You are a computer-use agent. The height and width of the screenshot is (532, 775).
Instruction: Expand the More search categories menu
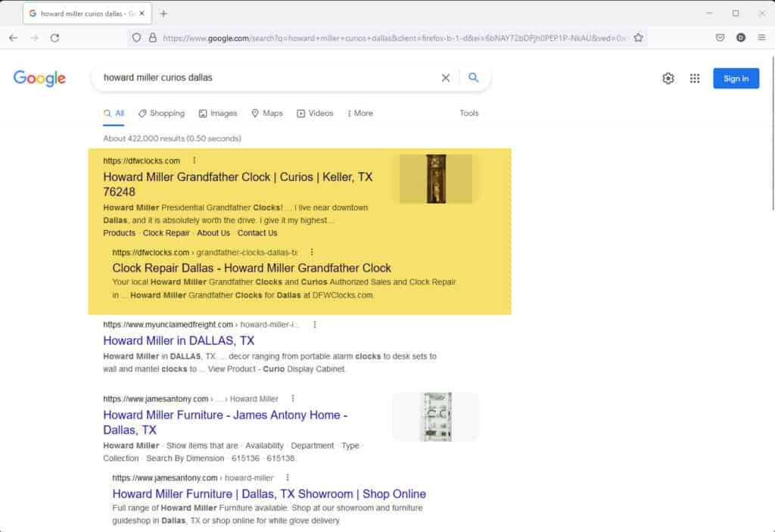(x=360, y=114)
